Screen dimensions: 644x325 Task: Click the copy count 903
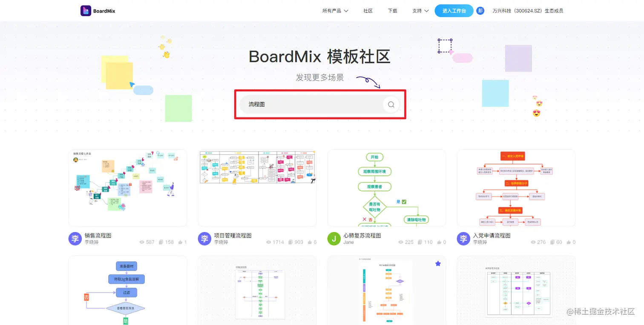click(x=299, y=242)
